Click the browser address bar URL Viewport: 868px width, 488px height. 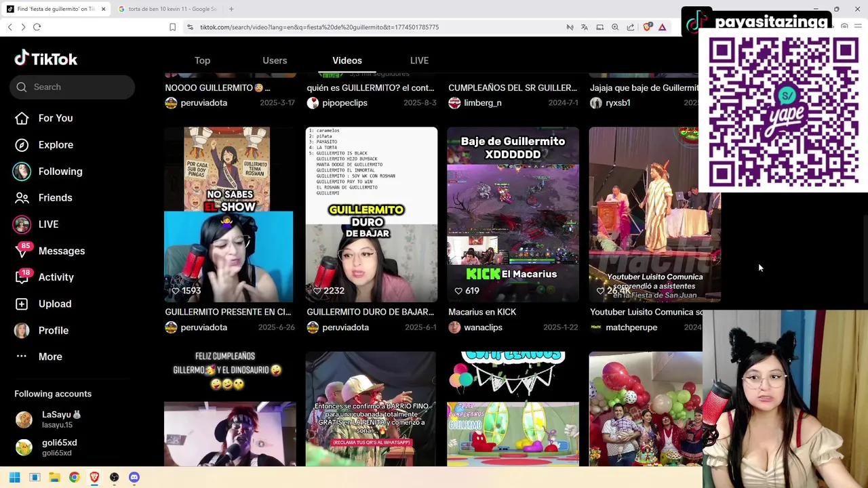click(319, 27)
